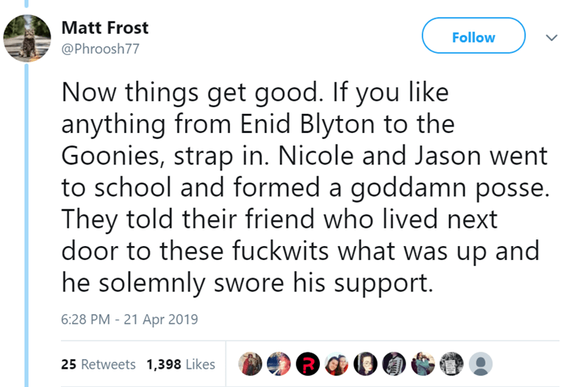The height and width of the screenshot is (387, 588).
Task: View the 25 Retweets list
Action: pyautogui.click(x=98, y=364)
